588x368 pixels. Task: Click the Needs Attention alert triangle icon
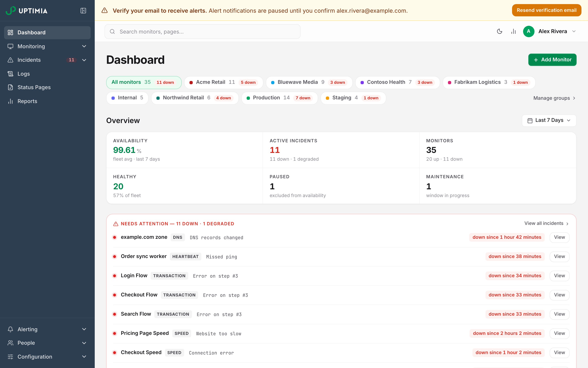tap(116, 224)
